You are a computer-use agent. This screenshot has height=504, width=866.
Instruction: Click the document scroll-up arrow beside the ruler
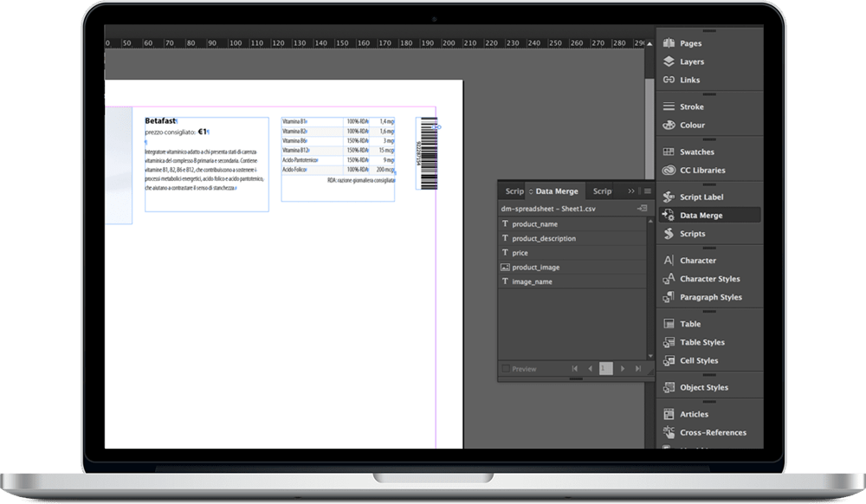649,43
